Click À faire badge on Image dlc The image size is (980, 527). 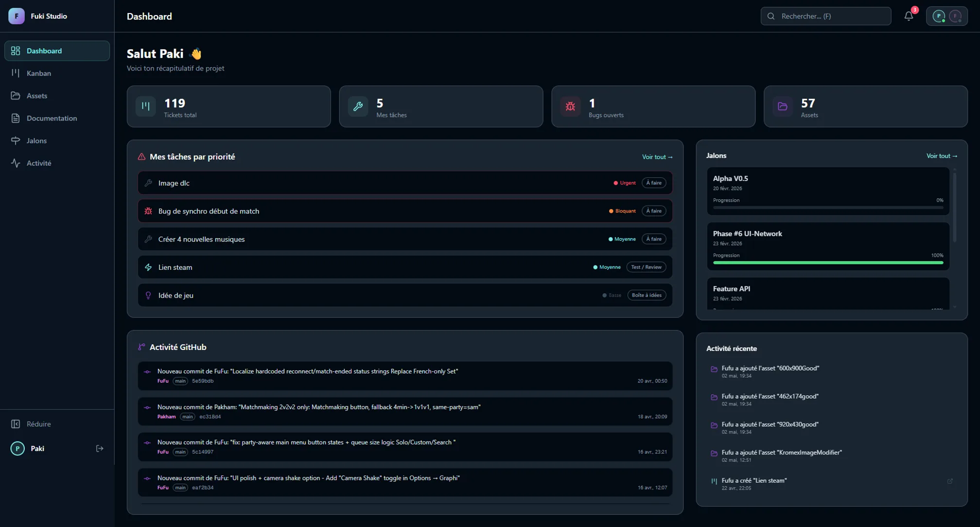pyautogui.click(x=654, y=183)
